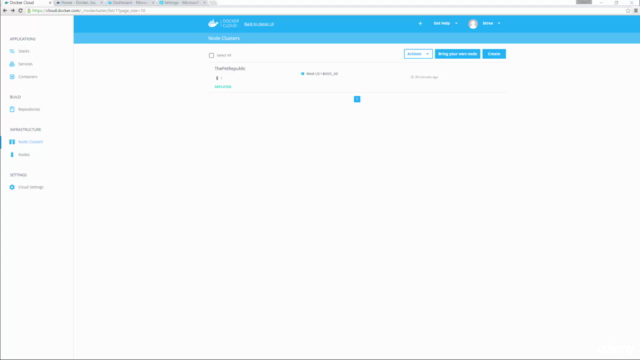Image resolution: width=640 pixels, height=360 pixels.
Task: Click the Node Clusters sidebar icon
Action: [12, 142]
